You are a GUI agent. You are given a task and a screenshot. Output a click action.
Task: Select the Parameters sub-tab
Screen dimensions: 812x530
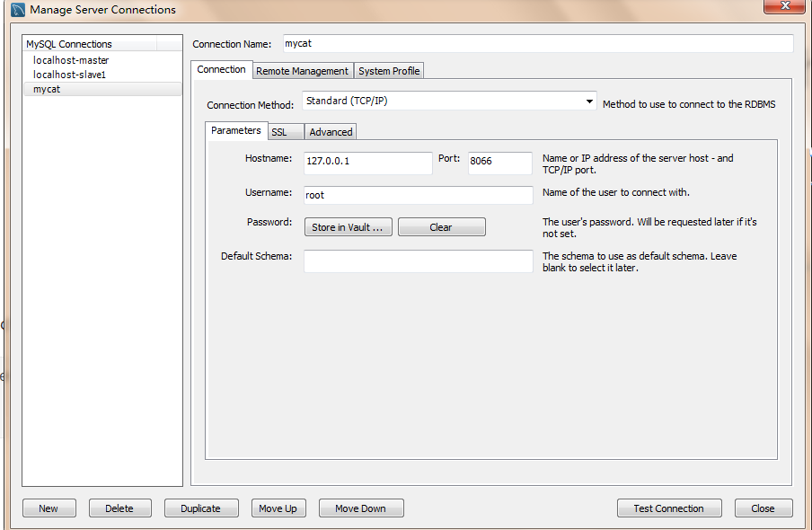[x=236, y=130]
